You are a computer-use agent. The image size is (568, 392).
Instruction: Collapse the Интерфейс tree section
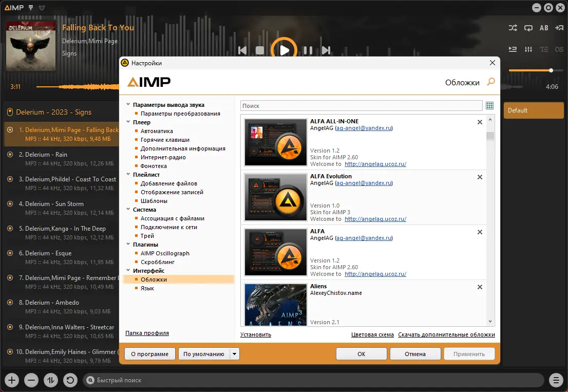[128, 270]
